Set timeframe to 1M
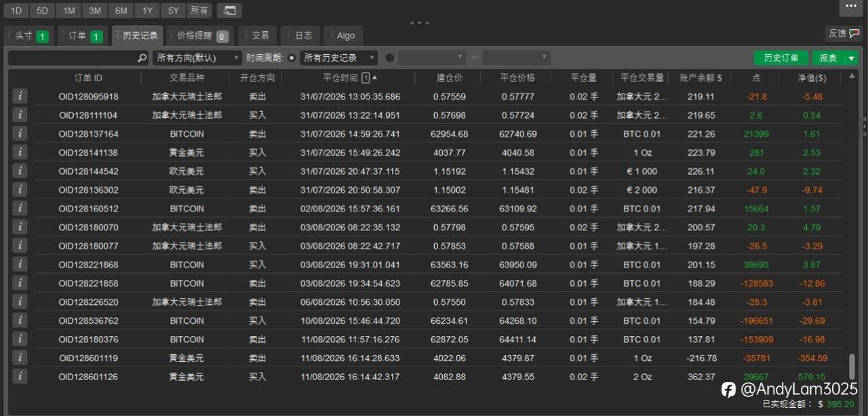Image resolution: width=868 pixels, height=416 pixels. click(68, 10)
